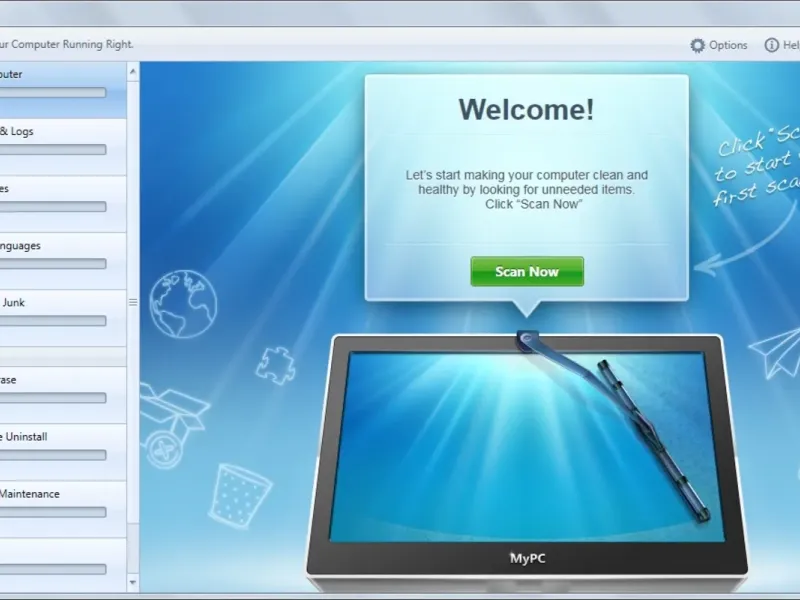Click the progress bar under Junk
Screen dimensions: 800x600
[x=53, y=321]
